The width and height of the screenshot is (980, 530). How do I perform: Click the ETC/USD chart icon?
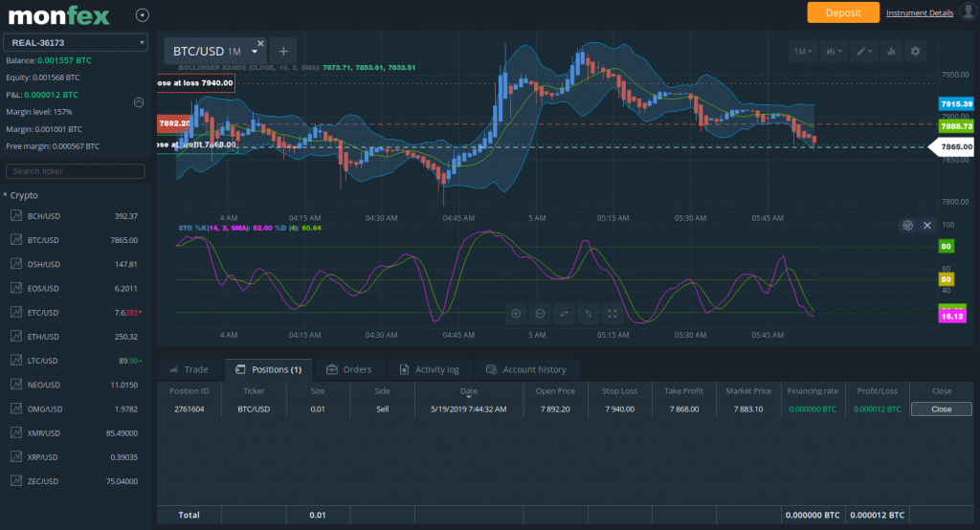[16, 312]
